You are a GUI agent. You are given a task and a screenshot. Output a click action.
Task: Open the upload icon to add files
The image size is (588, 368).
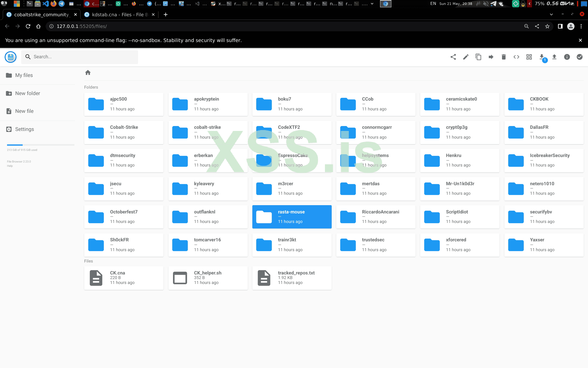coord(554,57)
